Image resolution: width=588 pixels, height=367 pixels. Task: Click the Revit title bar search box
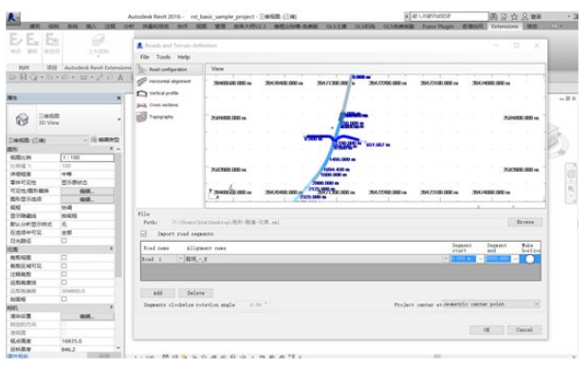point(449,16)
